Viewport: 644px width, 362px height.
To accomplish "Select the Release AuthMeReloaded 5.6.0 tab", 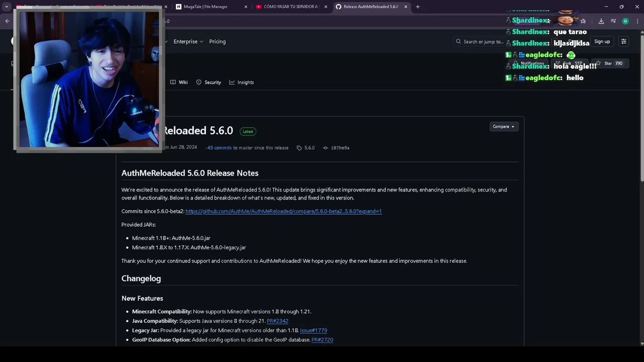I will (x=371, y=7).
